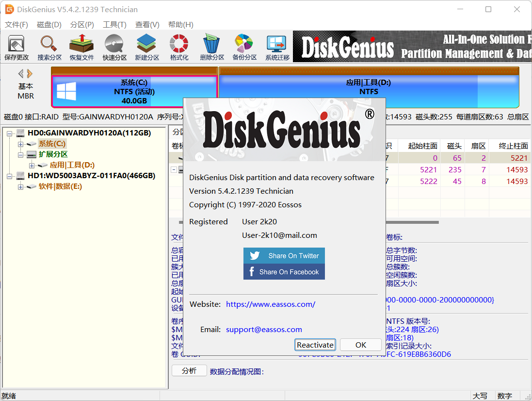532x401 pixels.
Task: Click the New Partition (新建分区) icon
Action: [147, 48]
